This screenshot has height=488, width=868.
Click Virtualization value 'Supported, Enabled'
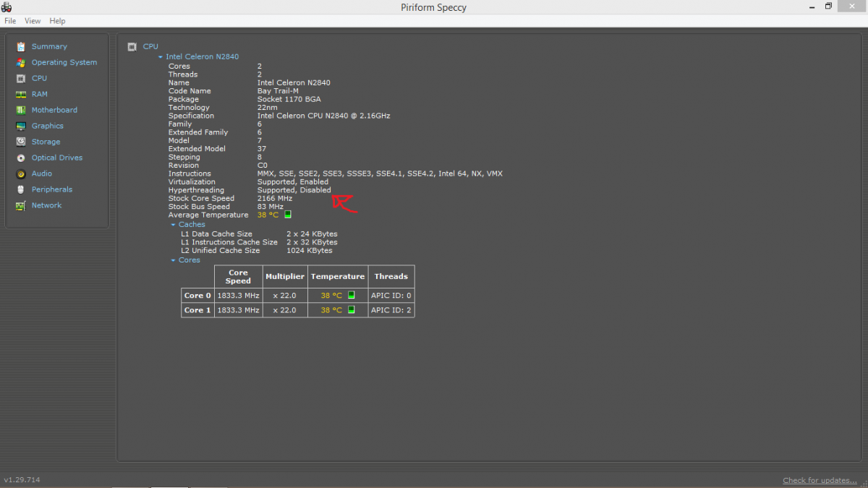(293, 182)
